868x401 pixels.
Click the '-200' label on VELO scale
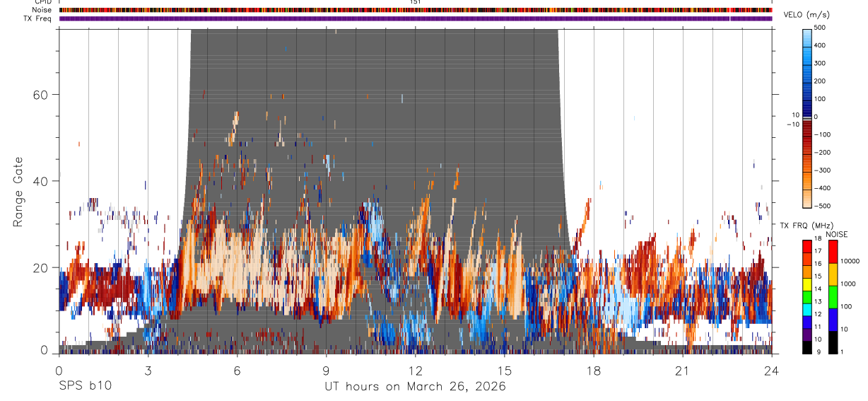point(823,153)
